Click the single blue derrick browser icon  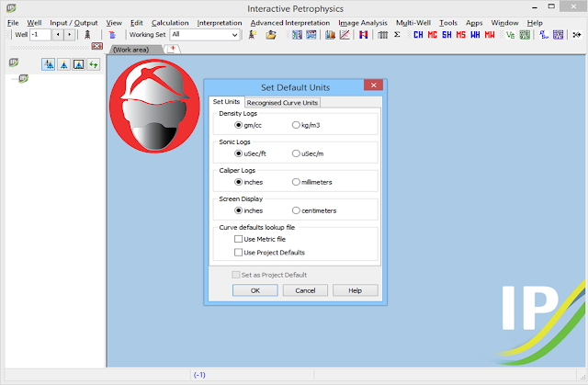64,64
